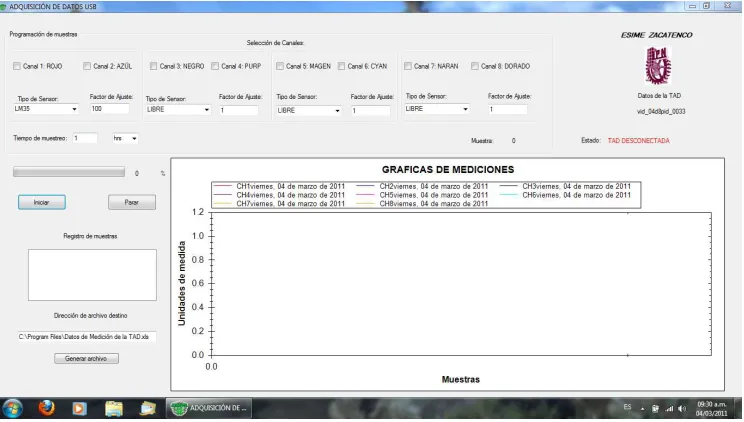Open the fourth pinned taskbar application icon
Image resolution: width=744 pixels, height=422 pixels.
tap(148, 408)
